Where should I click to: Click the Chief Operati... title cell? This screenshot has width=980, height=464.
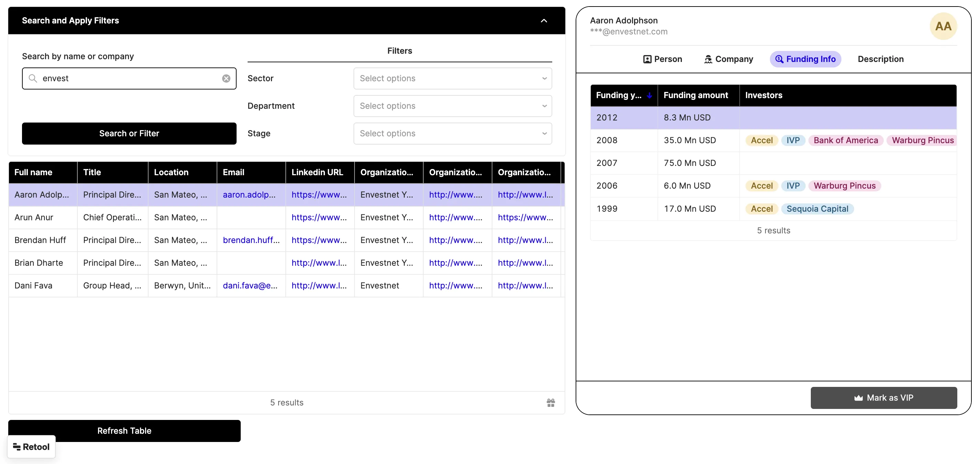[x=112, y=217]
